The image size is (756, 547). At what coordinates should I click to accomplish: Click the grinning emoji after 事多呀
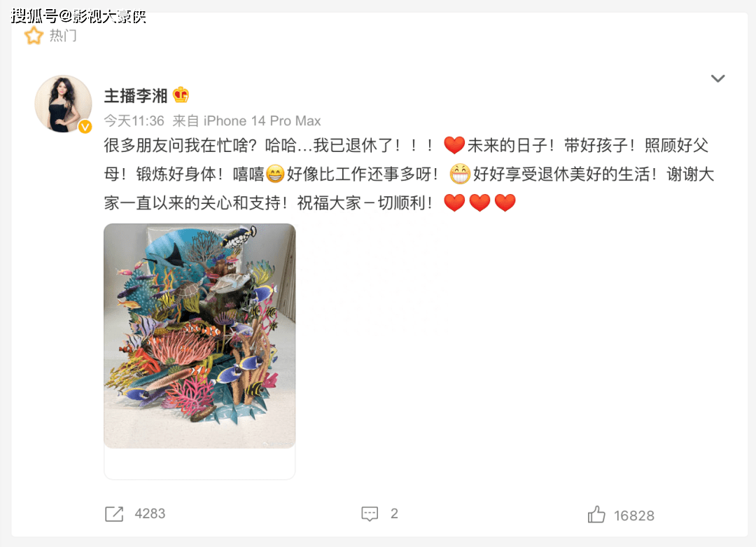459,174
